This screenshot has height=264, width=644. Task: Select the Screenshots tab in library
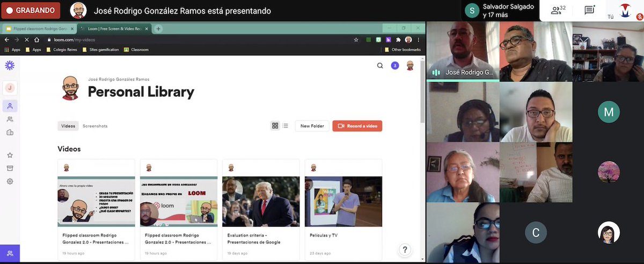(95, 126)
